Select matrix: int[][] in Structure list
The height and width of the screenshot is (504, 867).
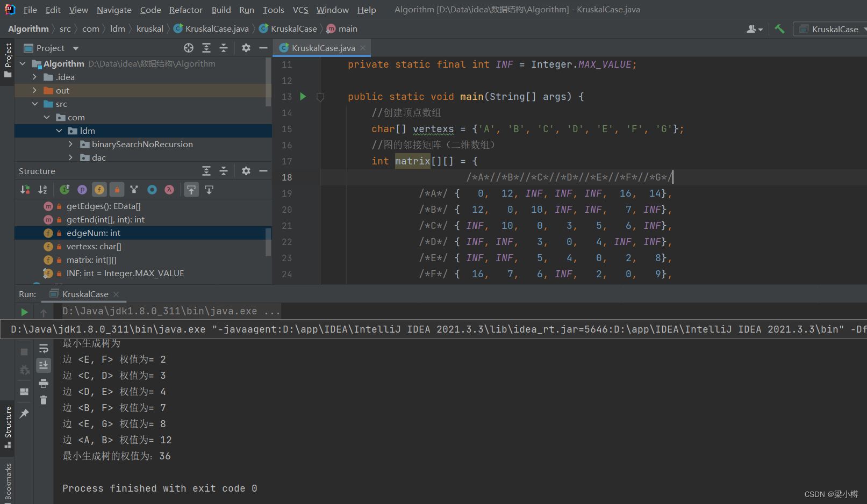click(x=91, y=260)
